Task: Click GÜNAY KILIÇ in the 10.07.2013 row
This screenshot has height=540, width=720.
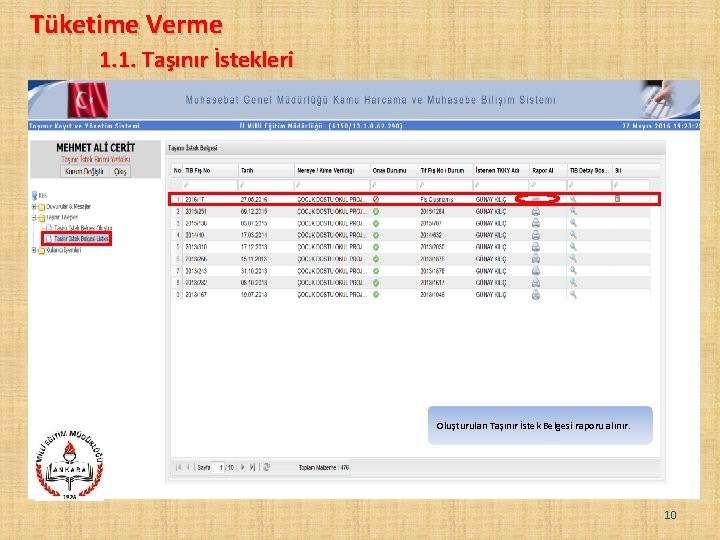Action: point(491,295)
